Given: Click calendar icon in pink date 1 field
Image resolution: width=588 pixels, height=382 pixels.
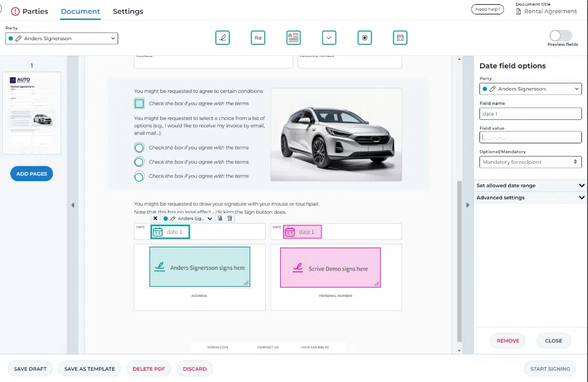Looking at the screenshot, I should tap(290, 232).
